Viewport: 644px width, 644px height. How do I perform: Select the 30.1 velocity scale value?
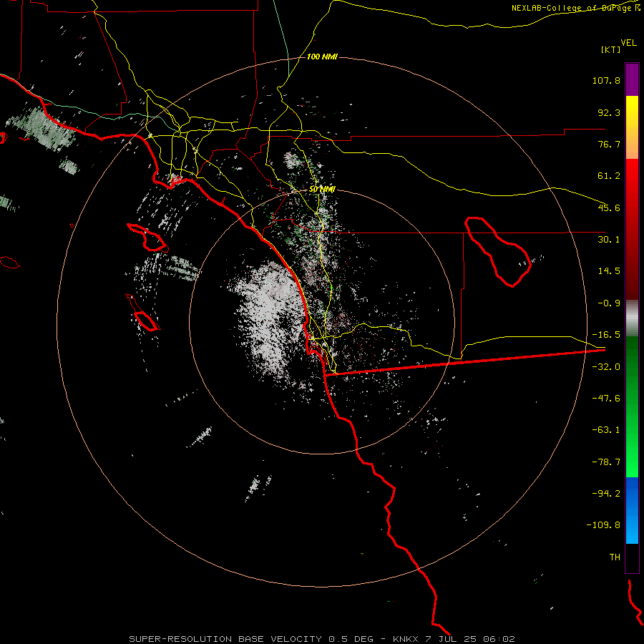click(x=609, y=240)
